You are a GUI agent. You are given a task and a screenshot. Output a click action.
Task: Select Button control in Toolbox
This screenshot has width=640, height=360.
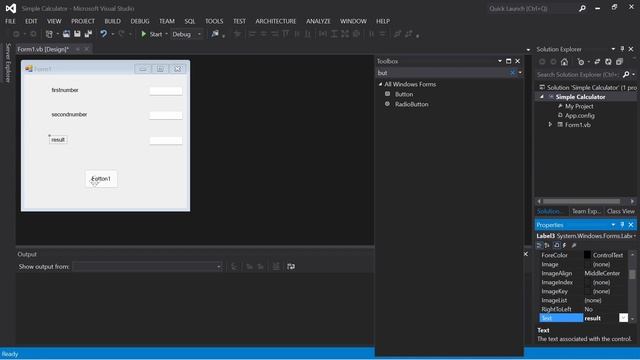point(404,94)
